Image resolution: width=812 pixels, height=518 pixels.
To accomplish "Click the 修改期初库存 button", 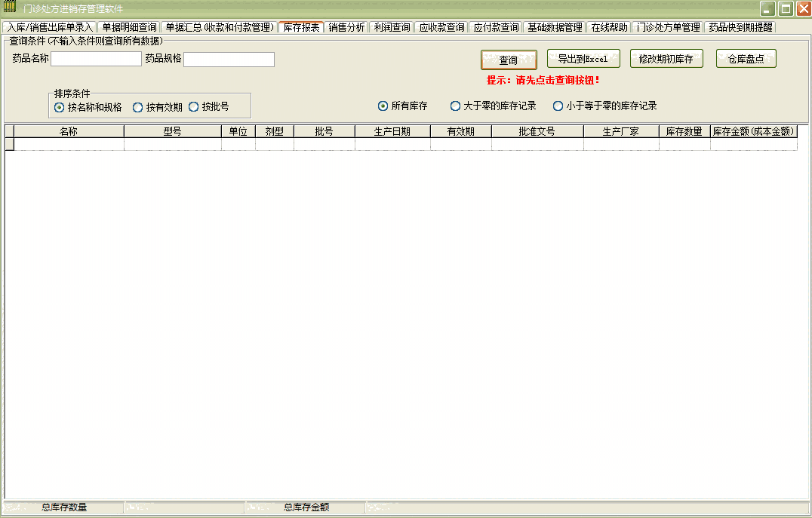I will pyautogui.click(x=666, y=58).
